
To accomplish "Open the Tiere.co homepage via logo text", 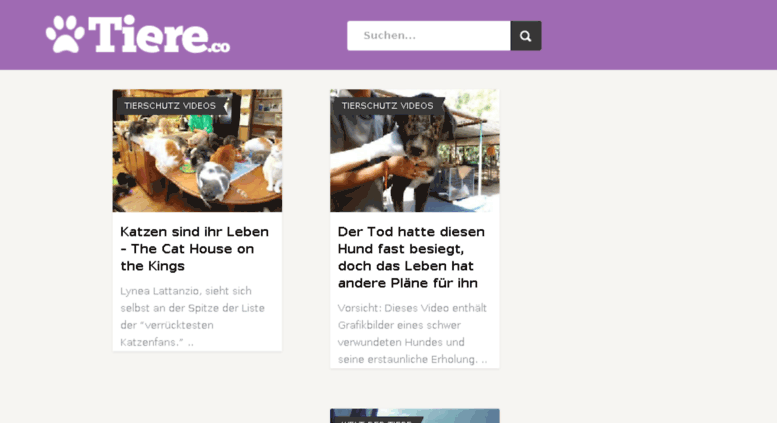I will click(149, 34).
